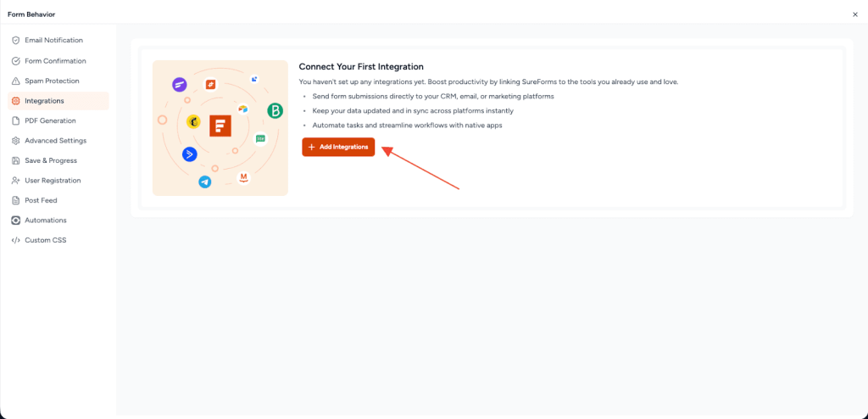This screenshot has height=419, width=868.
Task: Select PDF Generation sidebar item
Action: click(x=50, y=120)
